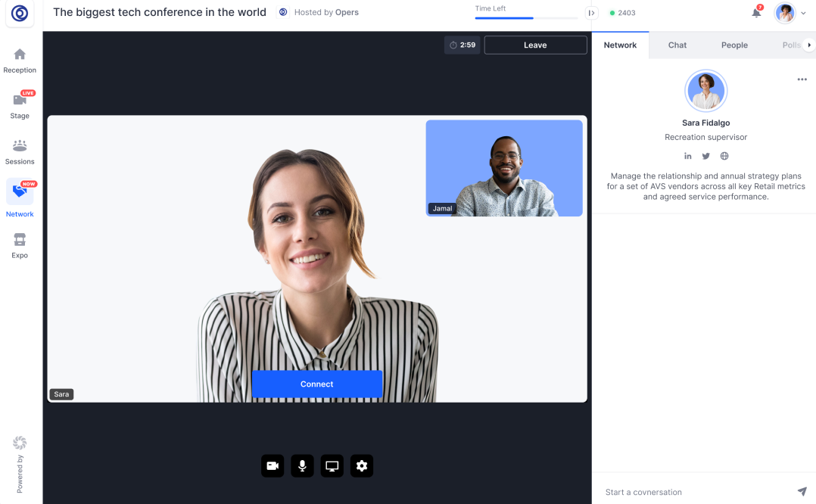
Task: Open Sara's LinkedIn profile icon
Action: (687, 156)
